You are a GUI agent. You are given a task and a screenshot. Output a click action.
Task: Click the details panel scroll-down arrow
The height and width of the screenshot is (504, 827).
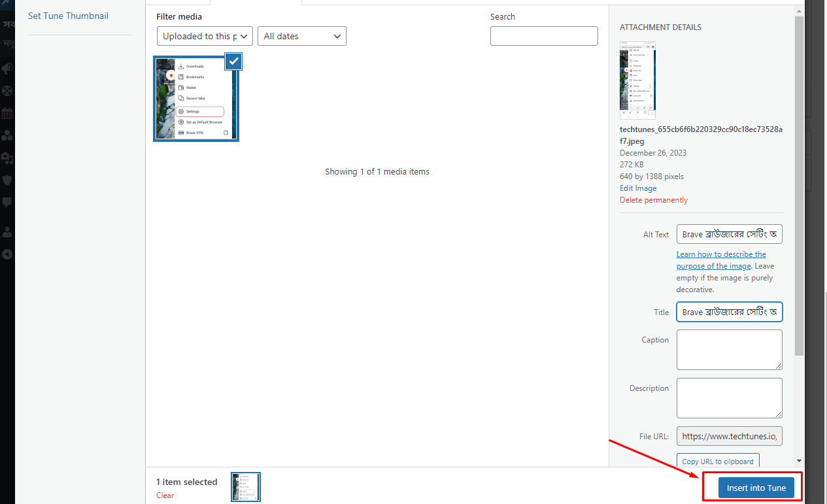[799, 461]
